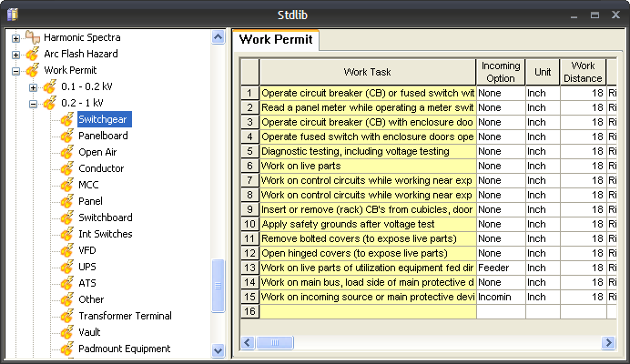Click the icon beside Switchboard
Screen dimensions: 630x364
[67, 217]
